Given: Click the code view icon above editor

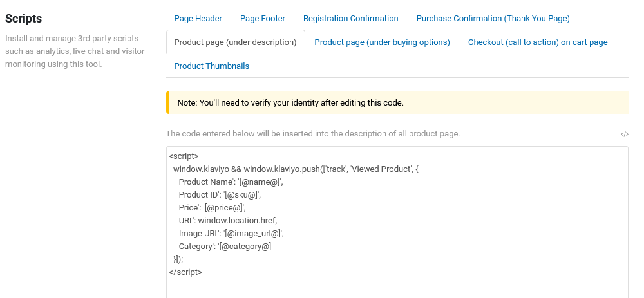Looking at the screenshot, I should pyautogui.click(x=625, y=135).
